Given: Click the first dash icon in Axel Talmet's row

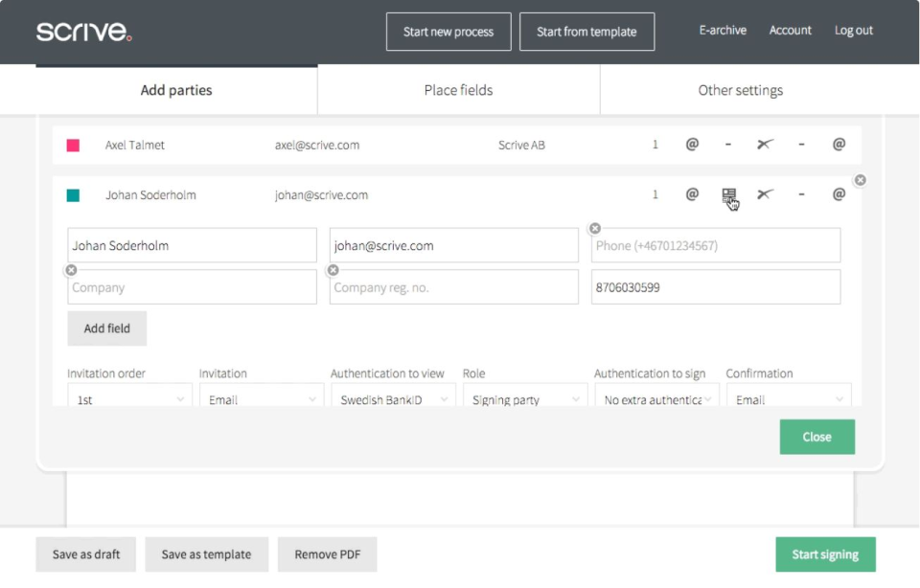Looking at the screenshot, I should [728, 145].
